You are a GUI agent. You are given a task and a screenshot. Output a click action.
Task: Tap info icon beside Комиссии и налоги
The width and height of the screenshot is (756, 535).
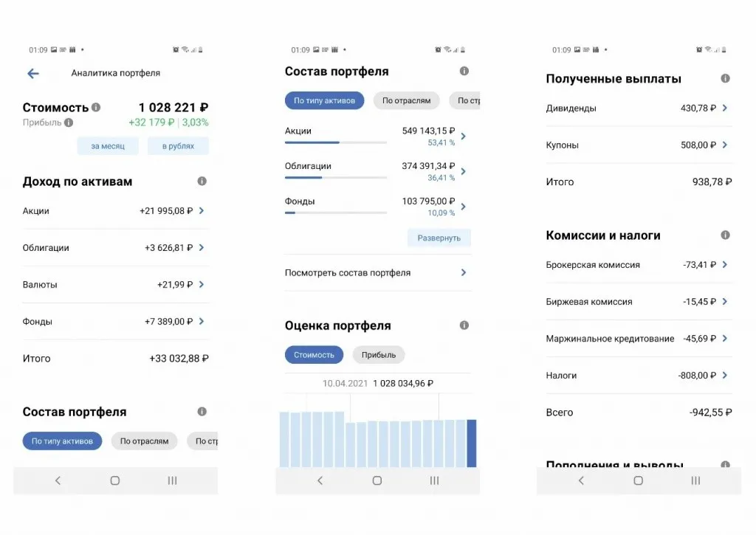[x=725, y=235]
